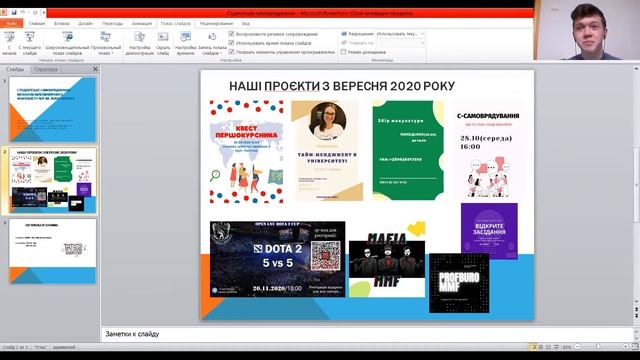Select slide 3 thumbnail

tap(52, 251)
